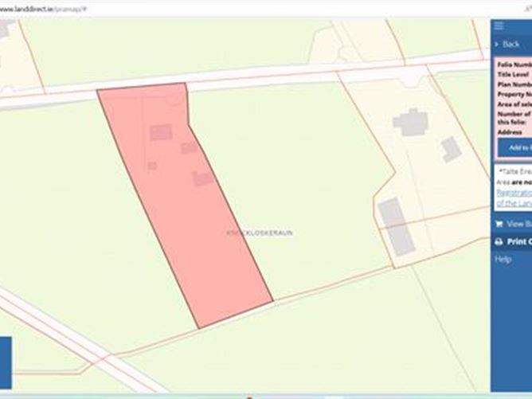Screen dimensions: 532x399
Task: Click the largest building inside the red parcel
Action: (161, 132)
